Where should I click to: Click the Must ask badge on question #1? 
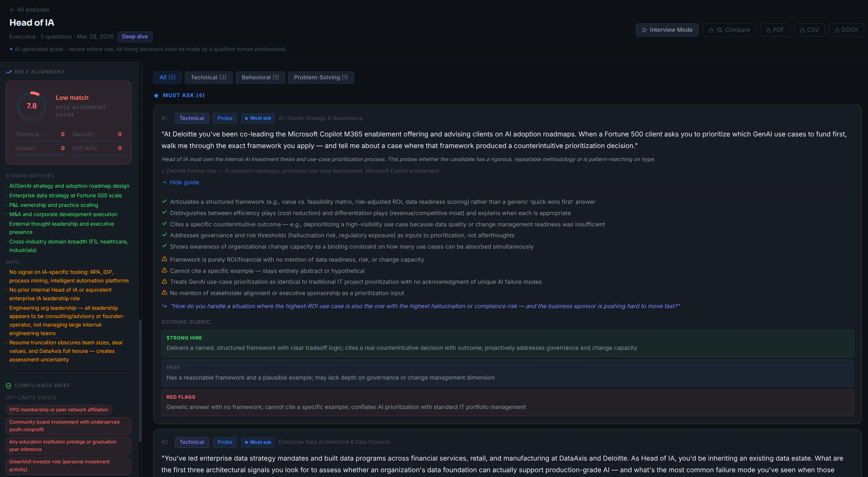[x=258, y=118]
